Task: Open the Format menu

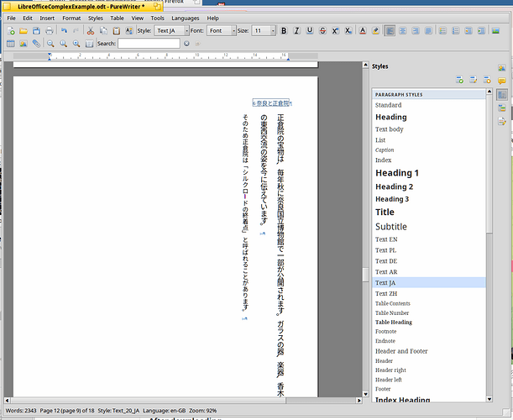Action: 71,18
